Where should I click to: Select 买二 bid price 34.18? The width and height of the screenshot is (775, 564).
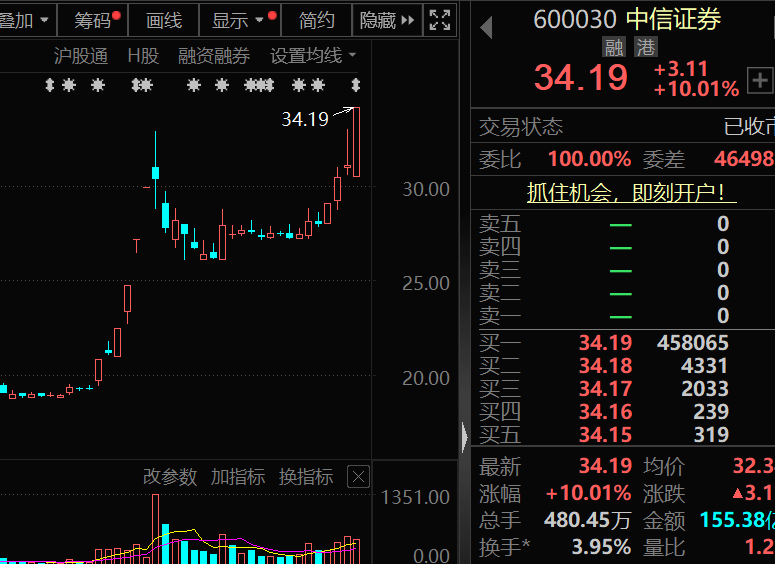click(605, 366)
